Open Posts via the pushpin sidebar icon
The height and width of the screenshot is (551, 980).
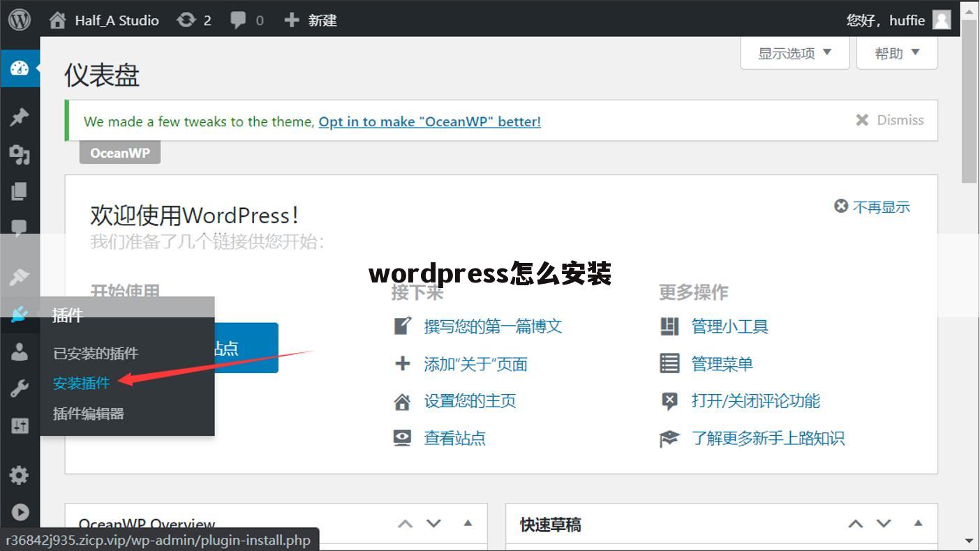[20, 117]
